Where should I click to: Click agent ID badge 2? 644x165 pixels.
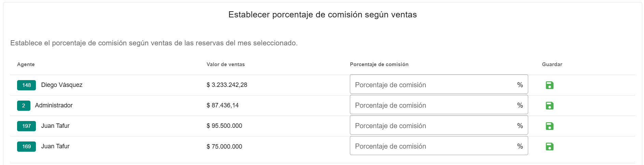pos(24,106)
